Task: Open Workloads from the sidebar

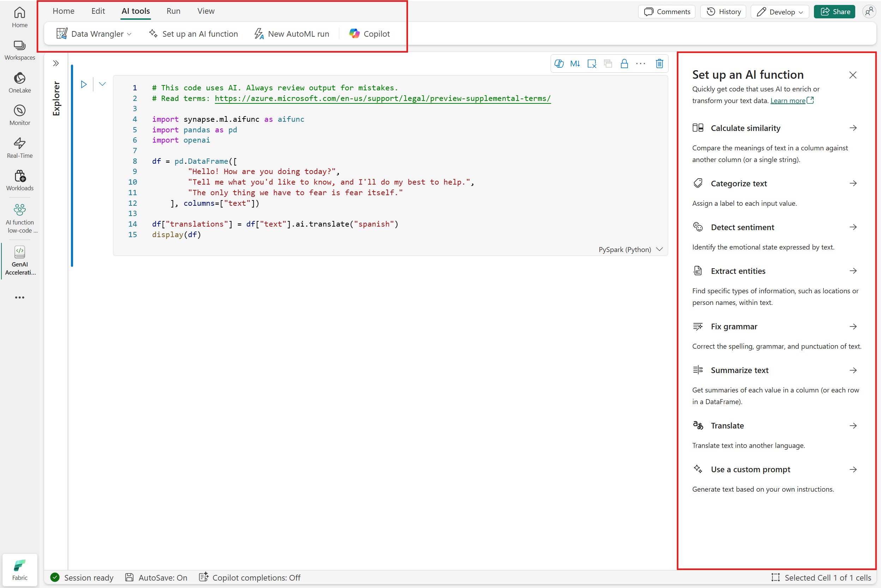Action: (19, 180)
